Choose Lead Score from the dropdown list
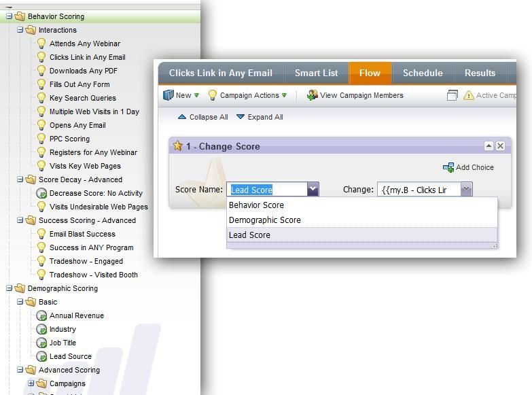The height and width of the screenshot is (395, 532). click(x=361, y=235)
